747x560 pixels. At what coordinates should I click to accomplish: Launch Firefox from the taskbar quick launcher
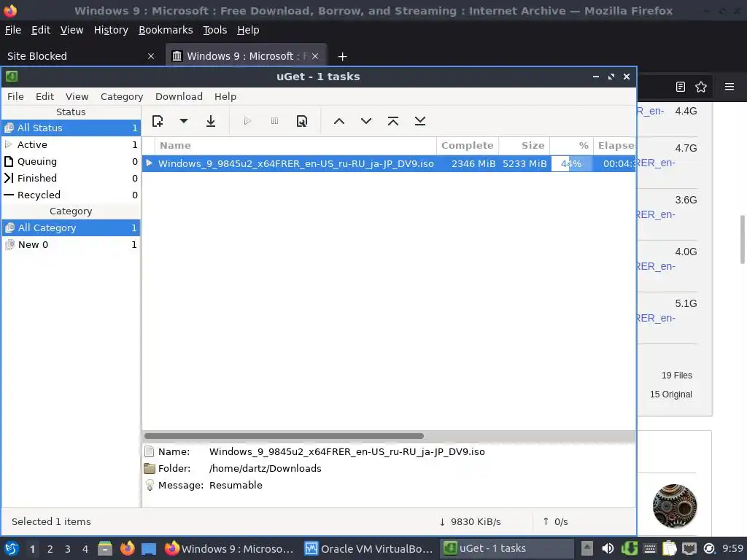[127, 548]
